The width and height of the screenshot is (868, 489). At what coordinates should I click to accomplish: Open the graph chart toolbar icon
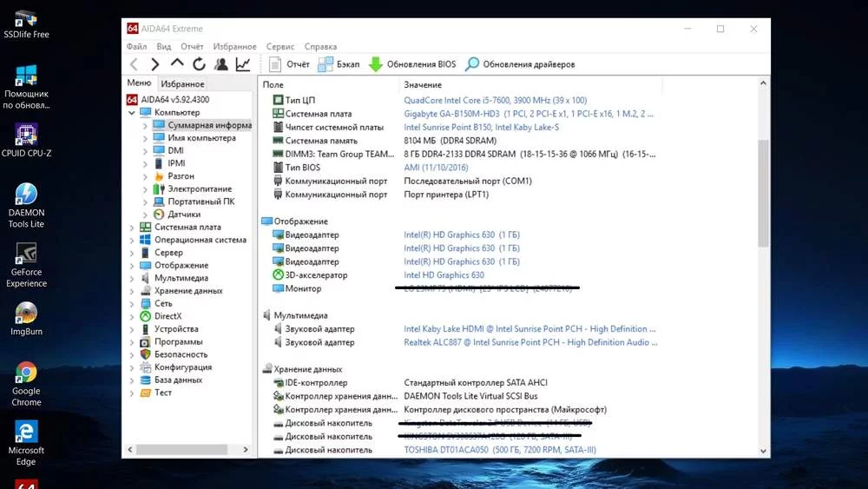point(243,64)
